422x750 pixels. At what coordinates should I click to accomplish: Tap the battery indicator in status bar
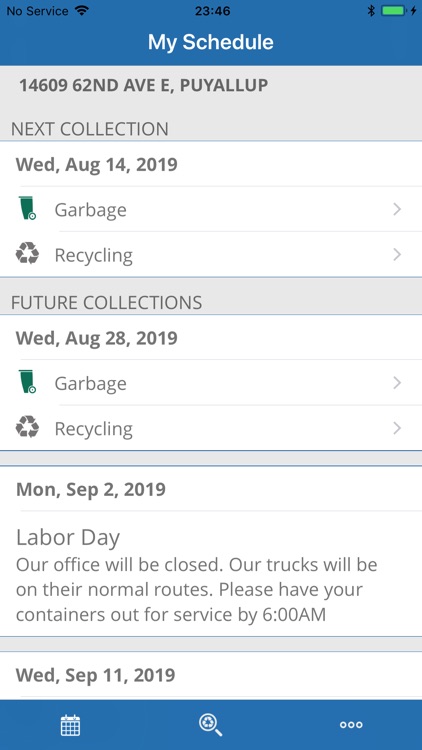coord(394,11)
